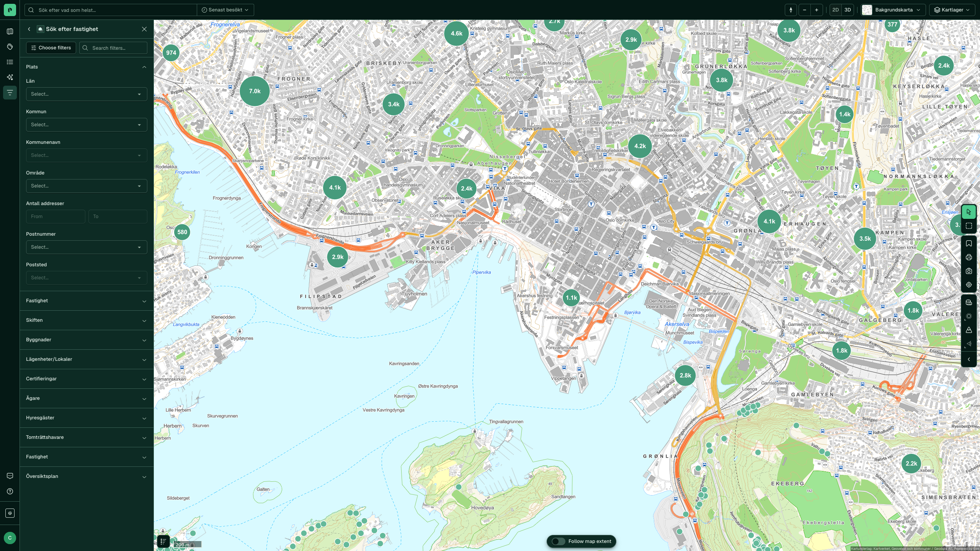Take a map screenshot with camera icon
This screenshot has height=551, width=980.
pos(969,271)
